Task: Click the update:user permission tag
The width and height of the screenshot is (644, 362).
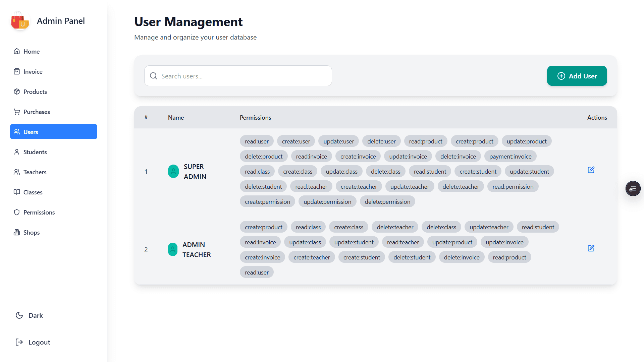Action: coord(338,141)
